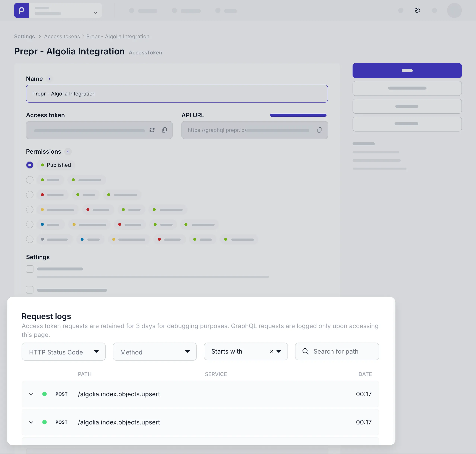The width and height of the screenshot is (476, 454).
Task: Select the fourth permissions radio option
Action: [30, 210]
